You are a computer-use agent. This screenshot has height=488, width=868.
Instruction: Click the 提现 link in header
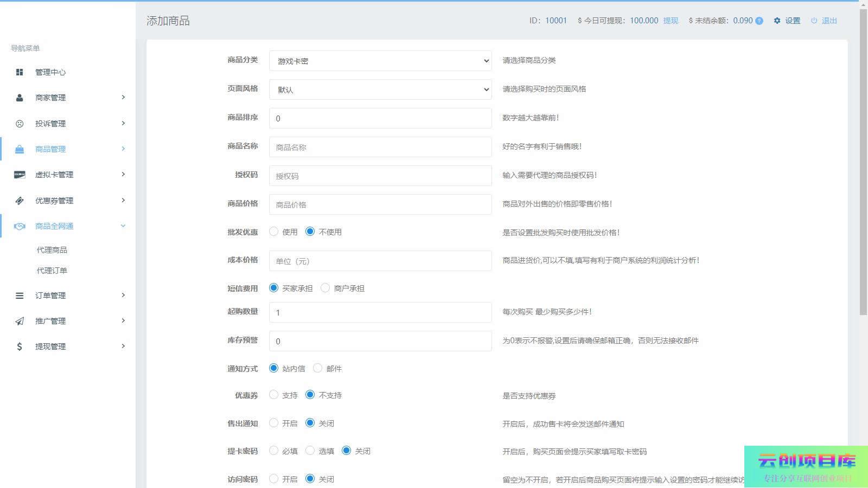671,21
